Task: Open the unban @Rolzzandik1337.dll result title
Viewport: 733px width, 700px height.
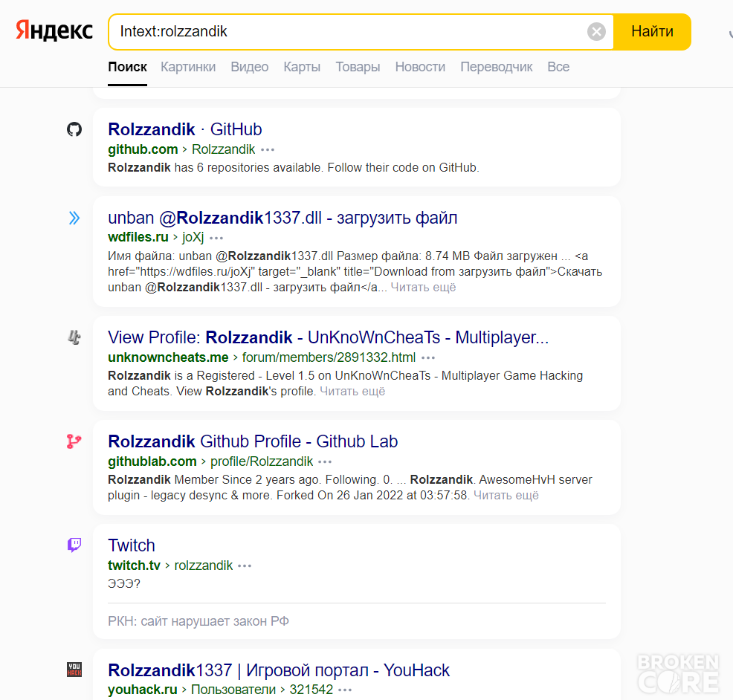Action: pyautogui.click(x=282, y=218)
